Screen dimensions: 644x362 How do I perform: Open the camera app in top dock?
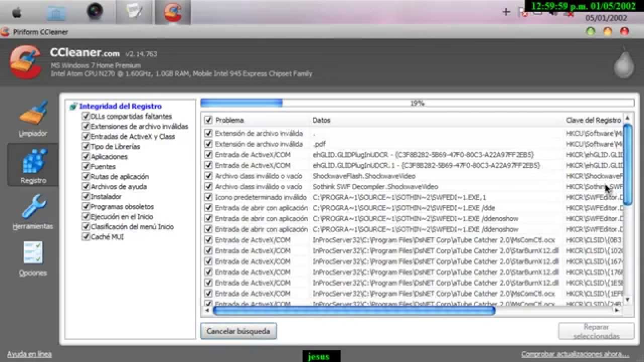coord(95,11)
